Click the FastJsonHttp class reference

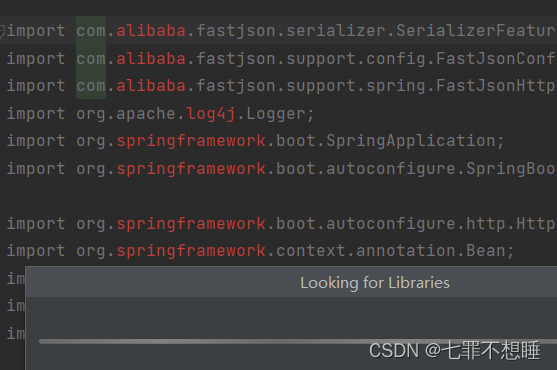tap(496, 86)
